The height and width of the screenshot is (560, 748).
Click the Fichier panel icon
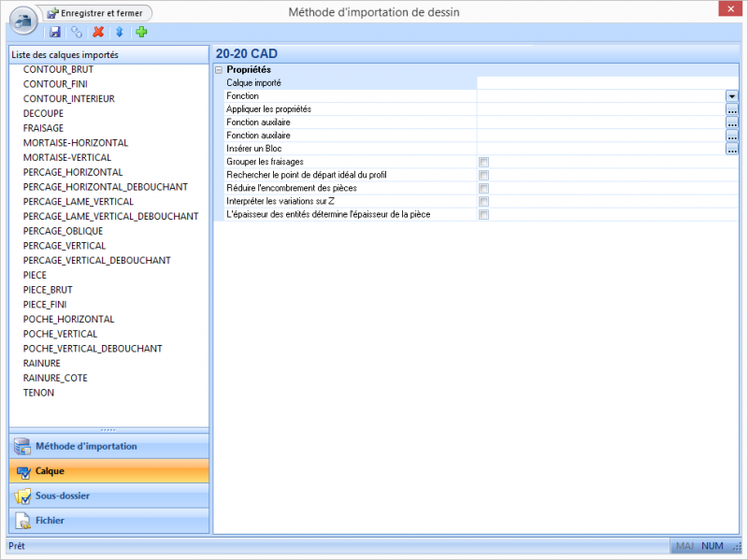click(x=23, y=520)
